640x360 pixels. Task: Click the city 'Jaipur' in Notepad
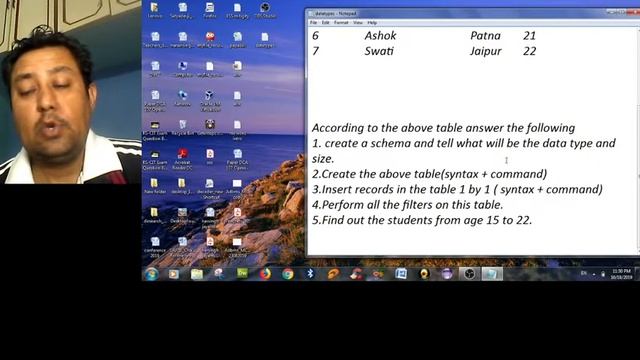(x=486, y=52)
